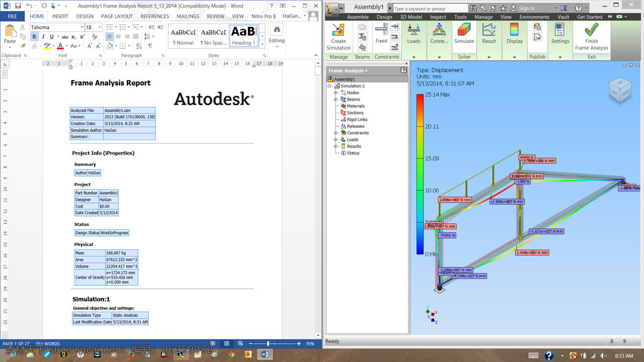
Task: Apply the Heading 1 style
Action: [x=243, y=35]
